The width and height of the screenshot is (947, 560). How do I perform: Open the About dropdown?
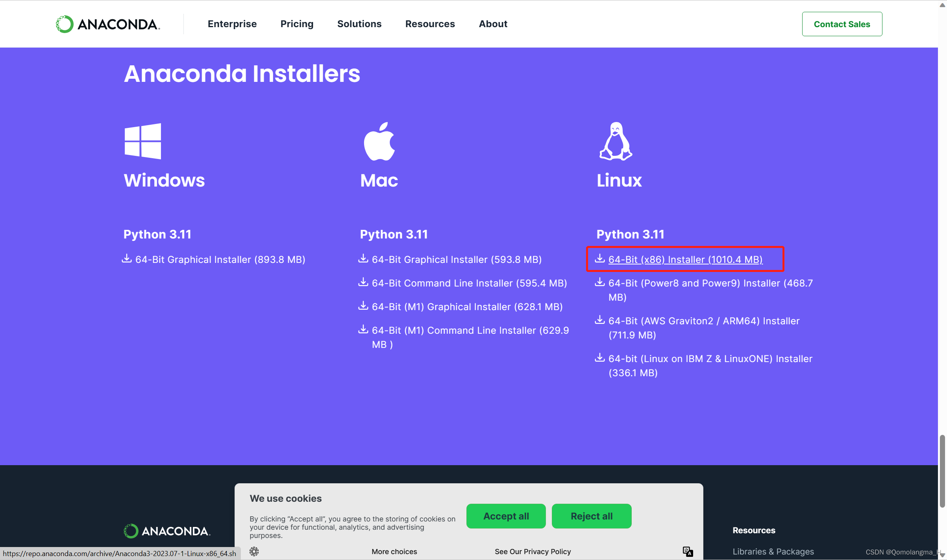493,24
